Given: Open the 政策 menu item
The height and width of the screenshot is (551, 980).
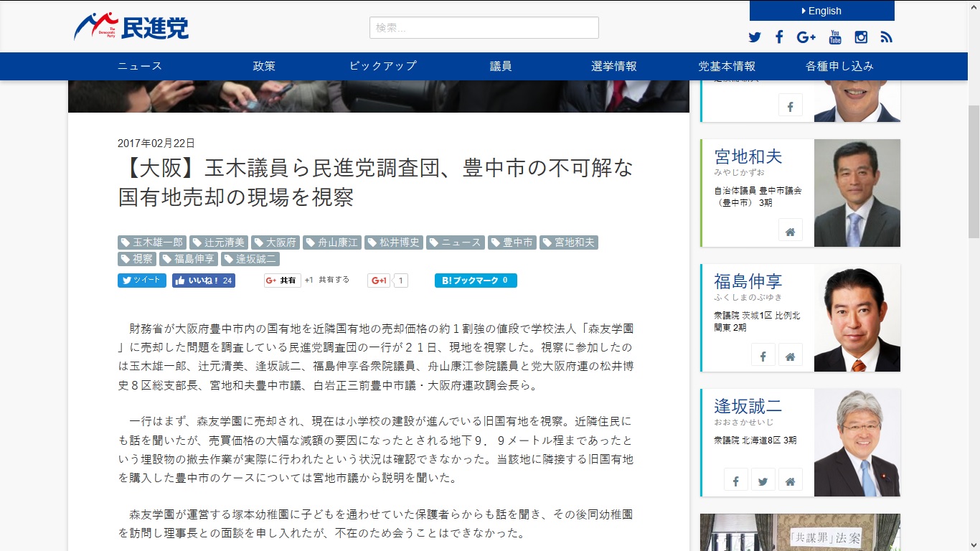Looking at the screenshot, I should [x=264, y=66].
